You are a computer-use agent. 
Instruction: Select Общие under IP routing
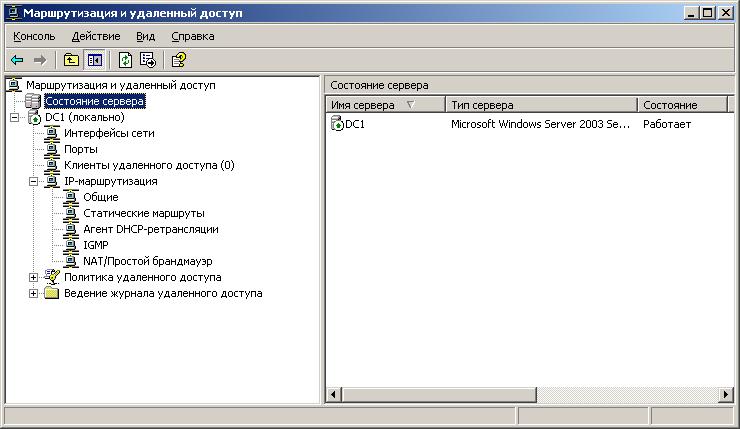[x=101, y=197]
